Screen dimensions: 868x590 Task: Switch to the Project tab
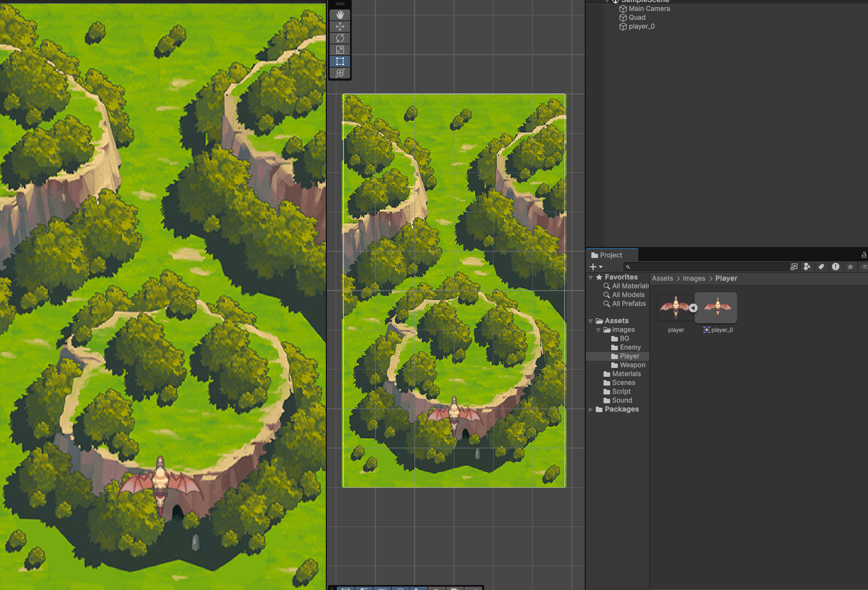click(x=612, y=255)
